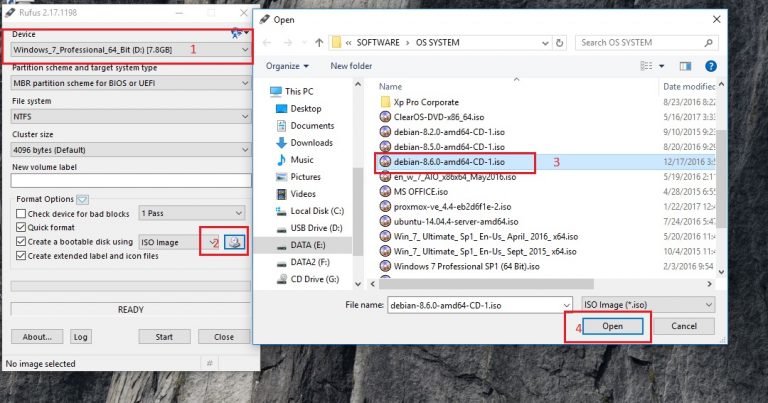Select debian-8.5.0-amd64-CD-1.iso file
Viewport: 768px width, 403px height.
442,146
